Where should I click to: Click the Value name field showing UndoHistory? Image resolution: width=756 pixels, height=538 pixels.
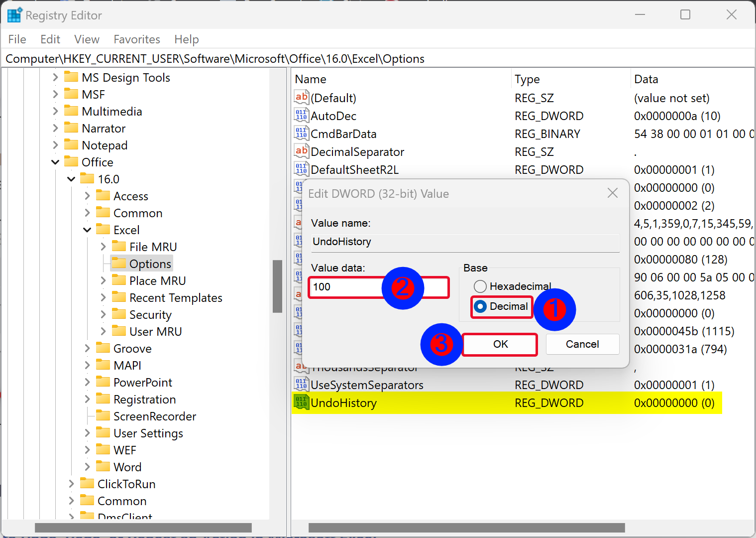[x=465, y=242]
